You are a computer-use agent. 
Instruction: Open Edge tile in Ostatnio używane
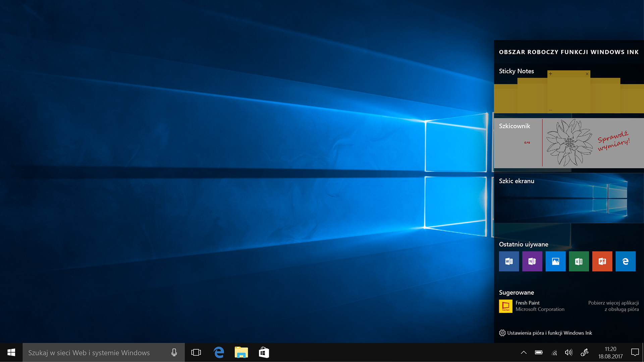pos(625,261)
